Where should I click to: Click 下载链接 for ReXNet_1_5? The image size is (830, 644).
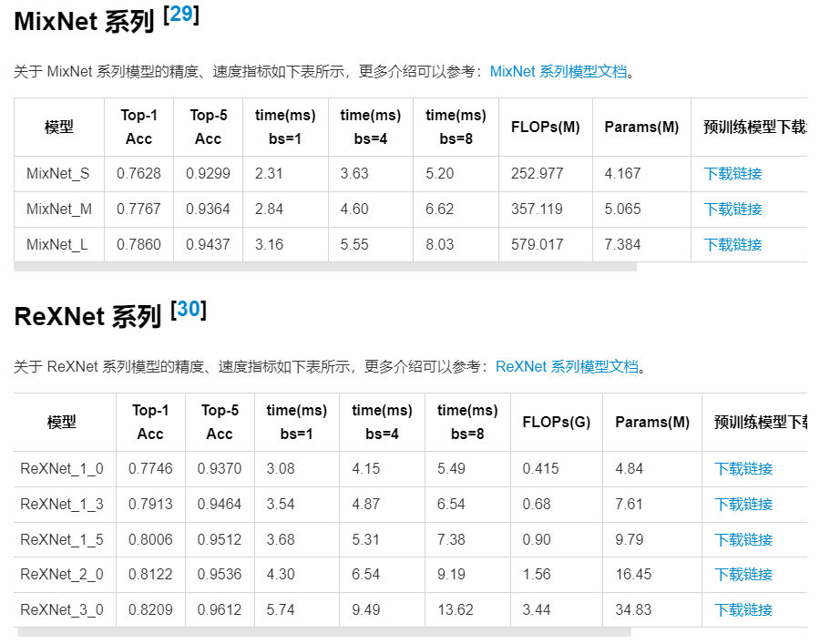[x=743, y=540]
